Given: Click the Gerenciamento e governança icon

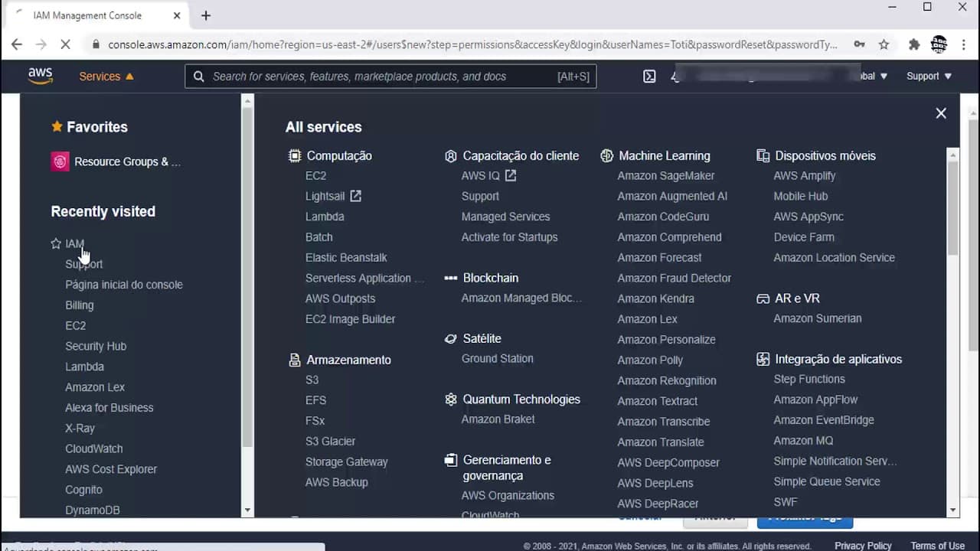Looking at the screenshot, I should [450, 460].
